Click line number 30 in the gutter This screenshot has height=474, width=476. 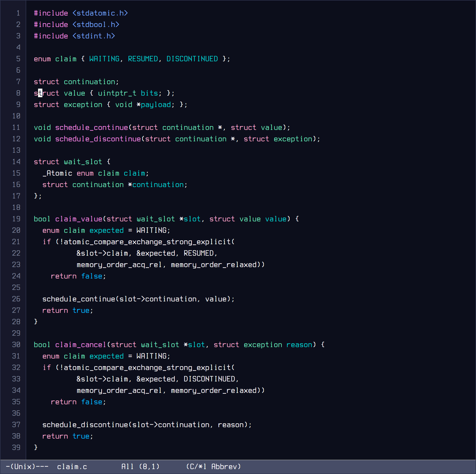[16, 345]
